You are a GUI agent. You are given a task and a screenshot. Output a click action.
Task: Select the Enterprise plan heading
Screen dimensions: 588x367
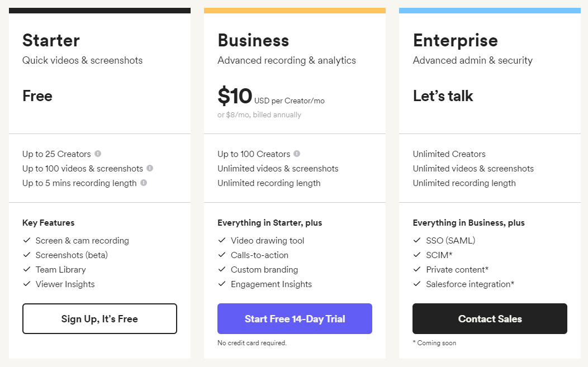tap(456, 40)
